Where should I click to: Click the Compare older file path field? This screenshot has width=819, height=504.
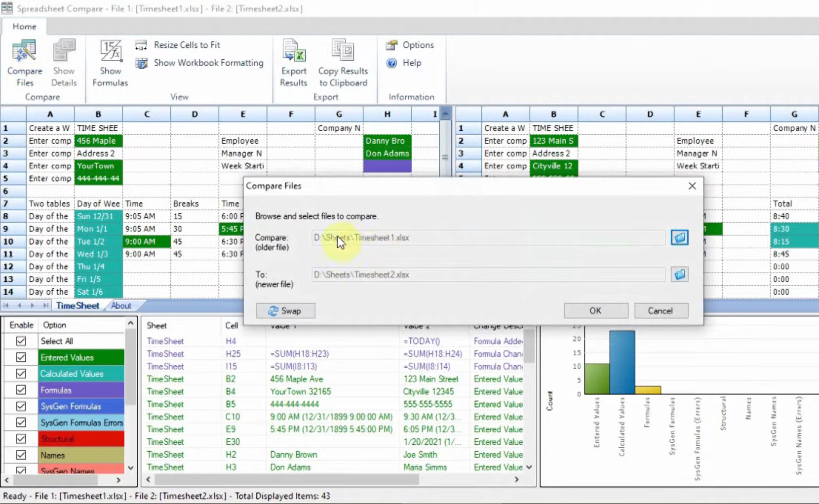(x=488, y=237)
